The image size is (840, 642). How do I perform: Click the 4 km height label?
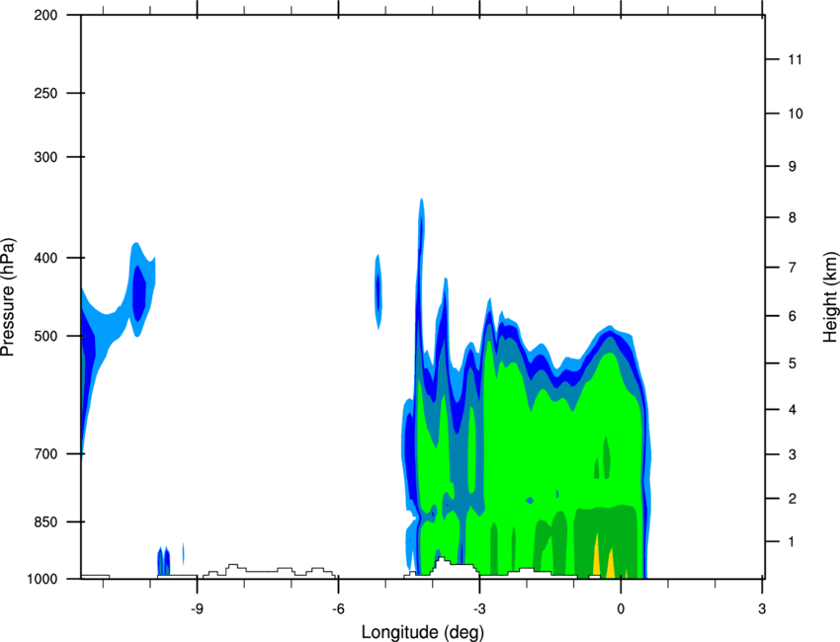(793, 410)
